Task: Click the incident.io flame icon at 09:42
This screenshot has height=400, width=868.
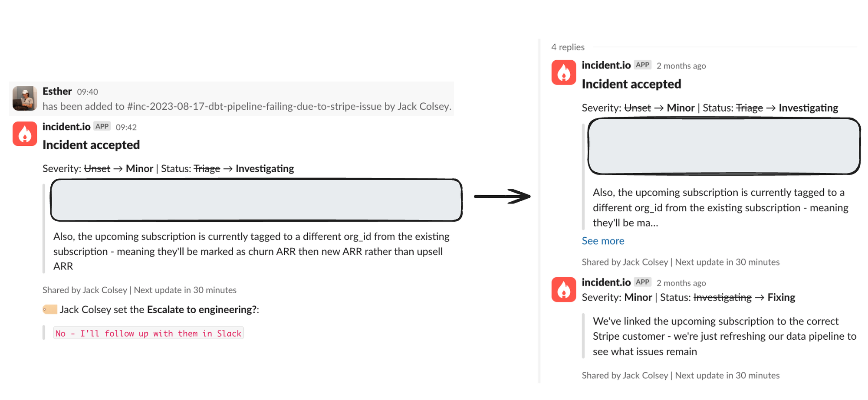Action: [x=25, y=134]
